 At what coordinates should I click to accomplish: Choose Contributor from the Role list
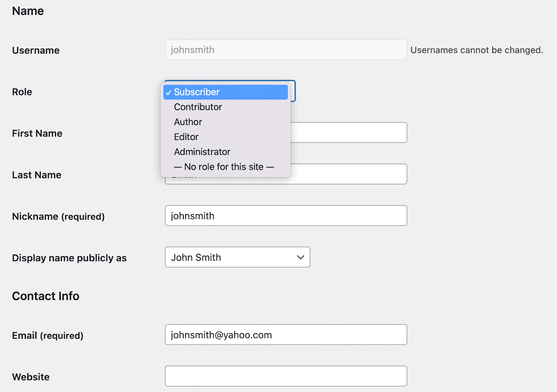click(x=198, y=107)
